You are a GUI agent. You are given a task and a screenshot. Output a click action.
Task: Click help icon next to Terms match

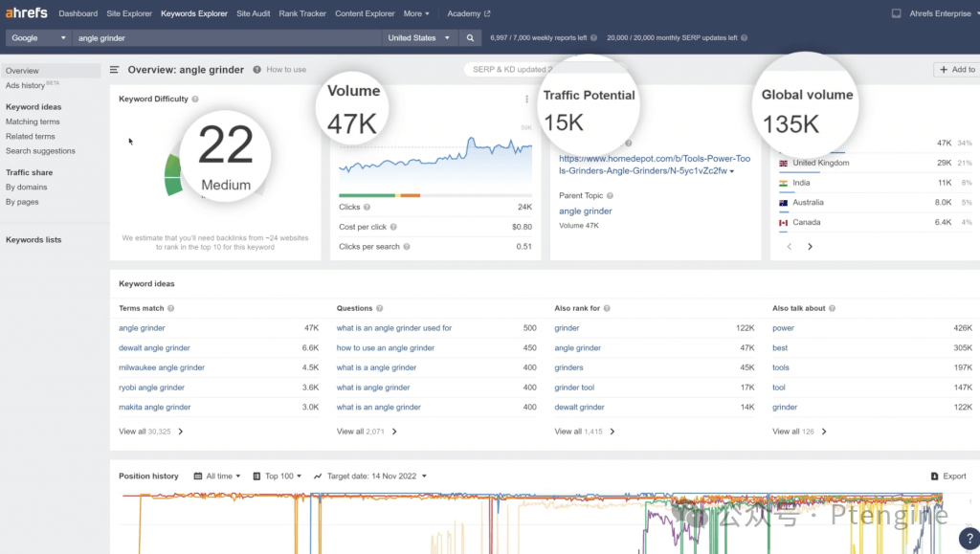171,309
